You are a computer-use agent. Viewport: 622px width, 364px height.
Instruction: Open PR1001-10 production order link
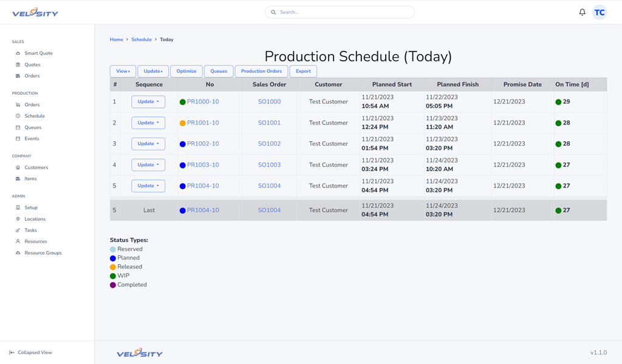click(203, 123)
